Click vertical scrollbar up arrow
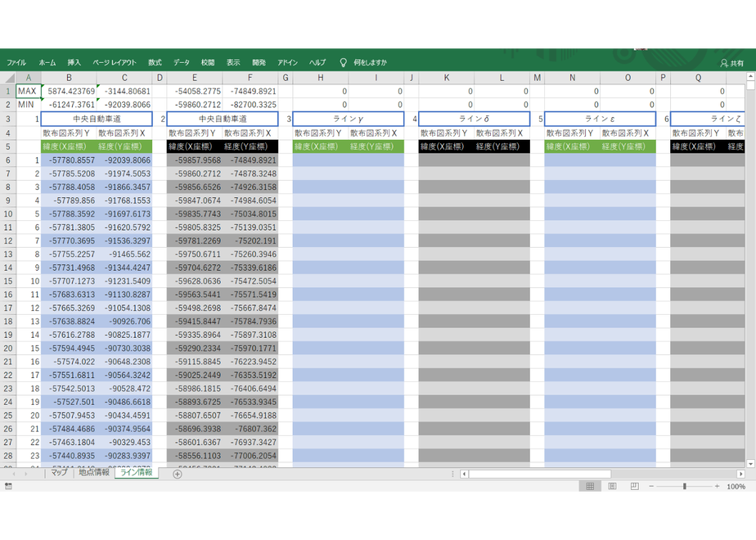756x540 pixels. [750, 76]
